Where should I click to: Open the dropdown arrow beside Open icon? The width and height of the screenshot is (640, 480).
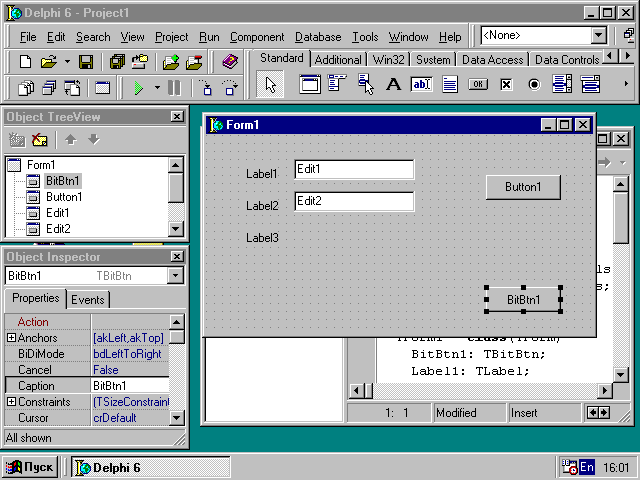pyautogui.click(x=67, y=62)
